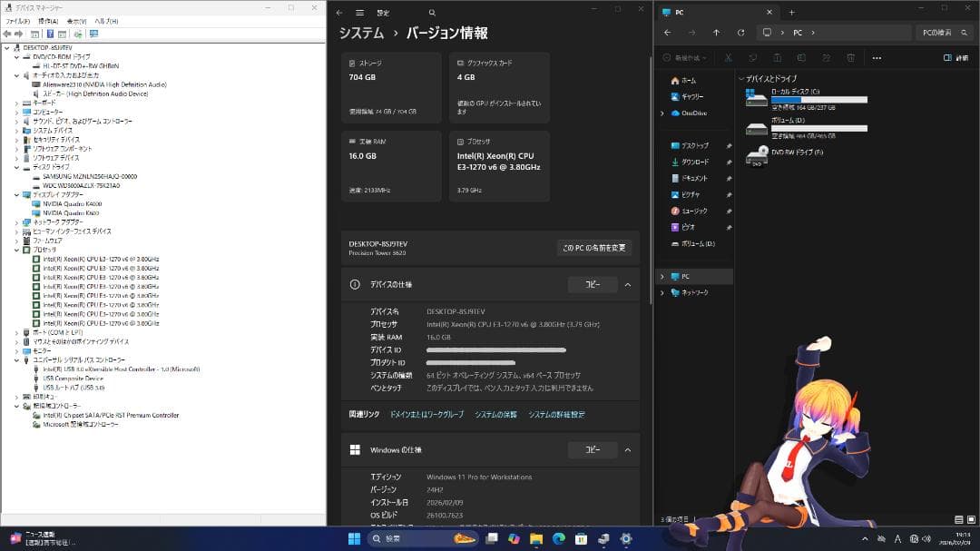
Task: Open the See more ellipsis in File Explorer
Action: pos(877,57)
